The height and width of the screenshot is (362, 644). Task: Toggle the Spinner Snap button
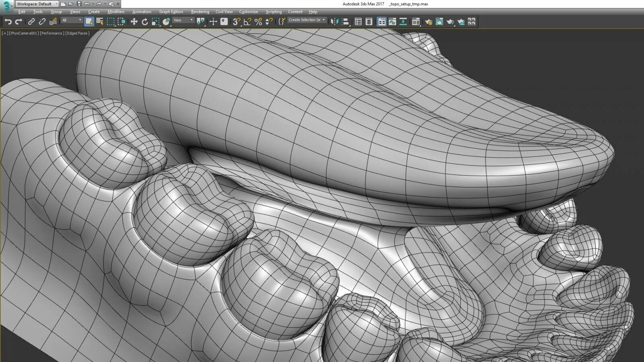[x=269, y=22]
